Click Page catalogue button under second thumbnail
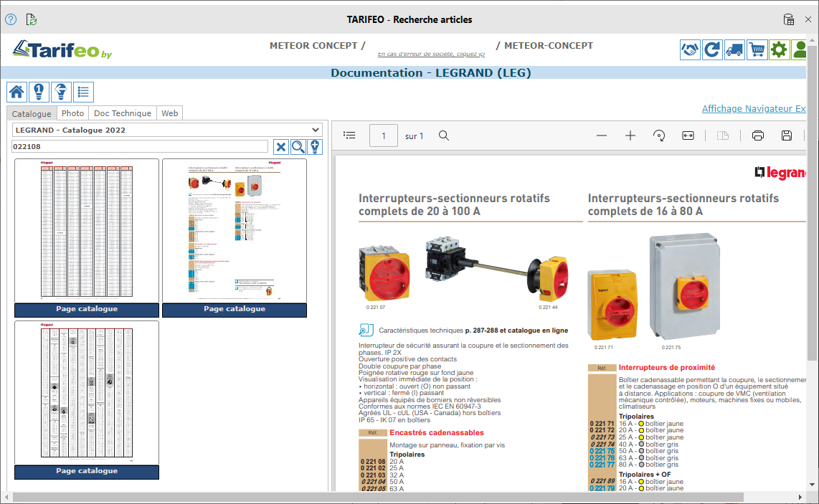This screenshot has height=504, width=819. (235, 310)
